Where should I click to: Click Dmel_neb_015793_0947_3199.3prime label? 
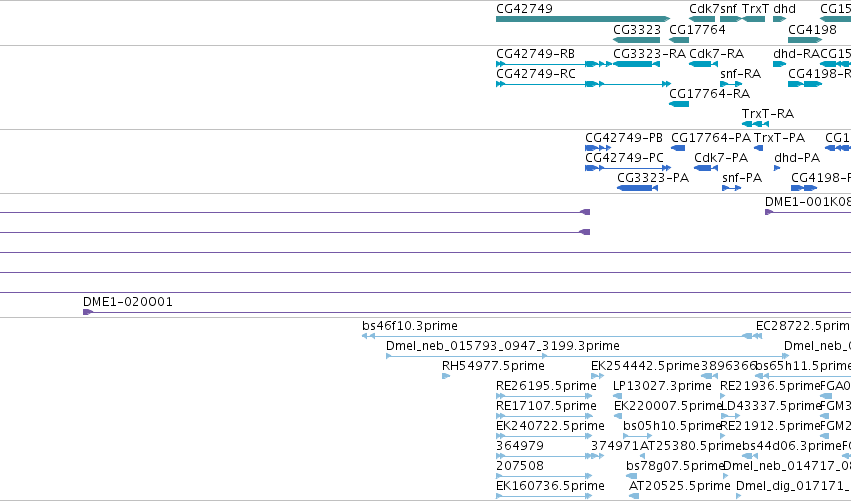point(503,346)
